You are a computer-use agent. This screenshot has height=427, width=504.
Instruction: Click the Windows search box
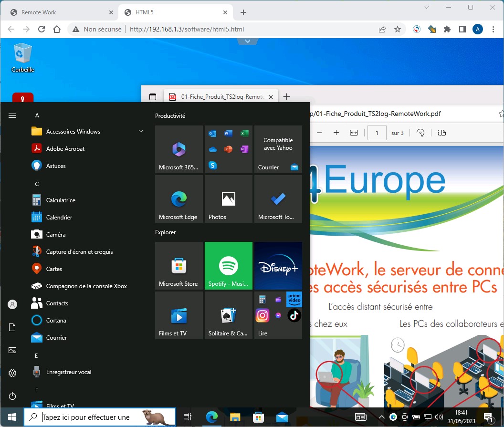point(100,417)
